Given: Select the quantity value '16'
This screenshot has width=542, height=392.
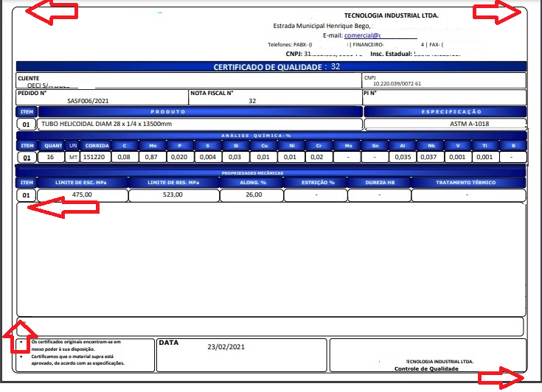Looking at the screenshot, I should pos(50,157).
